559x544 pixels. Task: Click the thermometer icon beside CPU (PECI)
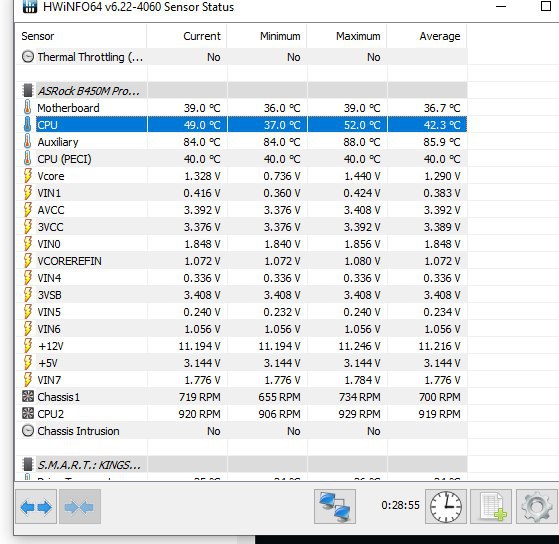pos(27,159)
